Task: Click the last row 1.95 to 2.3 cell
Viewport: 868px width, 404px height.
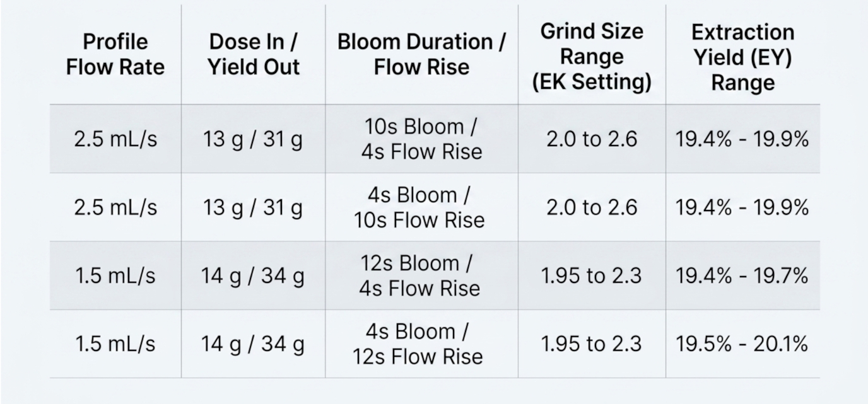Action: [x=592, y=344]
